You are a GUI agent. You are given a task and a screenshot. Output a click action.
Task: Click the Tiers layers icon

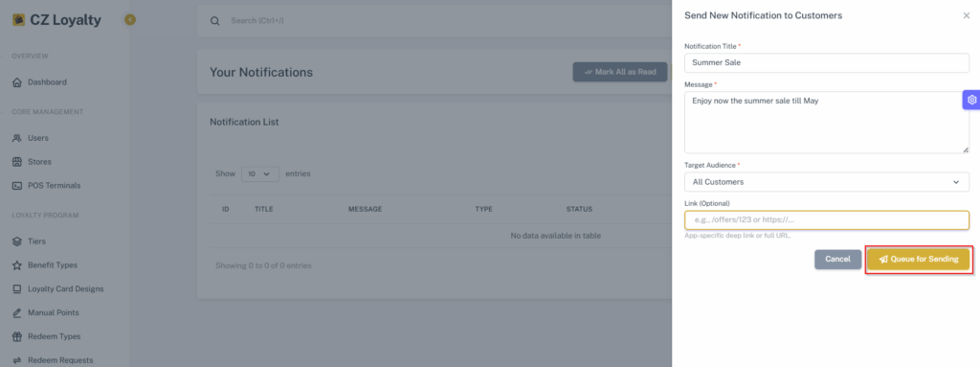tap(17, 241)
